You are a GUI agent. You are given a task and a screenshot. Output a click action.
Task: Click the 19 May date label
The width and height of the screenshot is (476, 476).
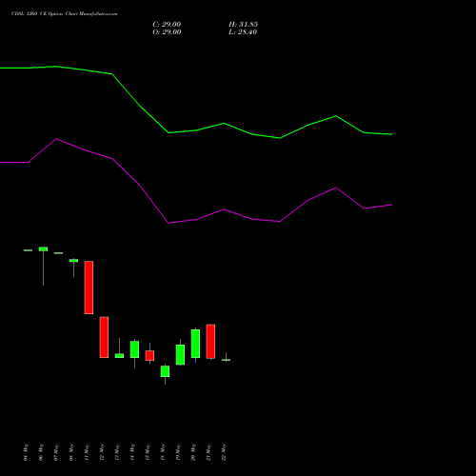(x=178, y=452)
